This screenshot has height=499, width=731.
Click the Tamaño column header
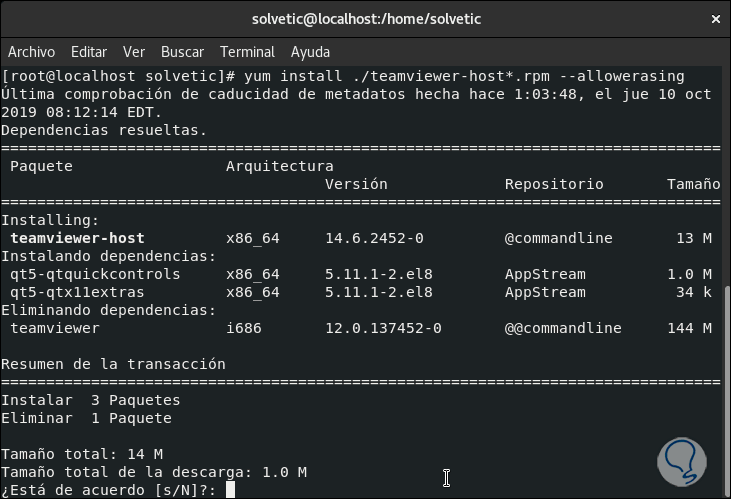[693, 184]
